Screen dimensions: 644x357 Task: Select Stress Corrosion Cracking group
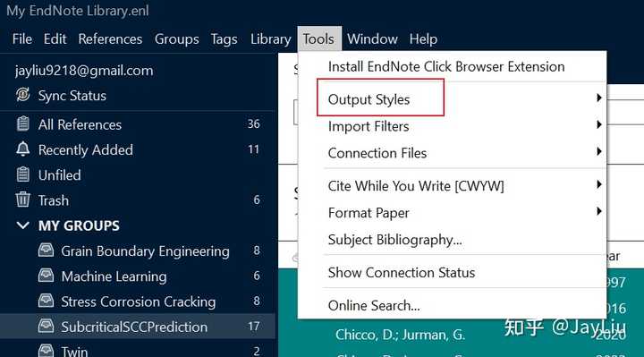[x=138, y=302]
